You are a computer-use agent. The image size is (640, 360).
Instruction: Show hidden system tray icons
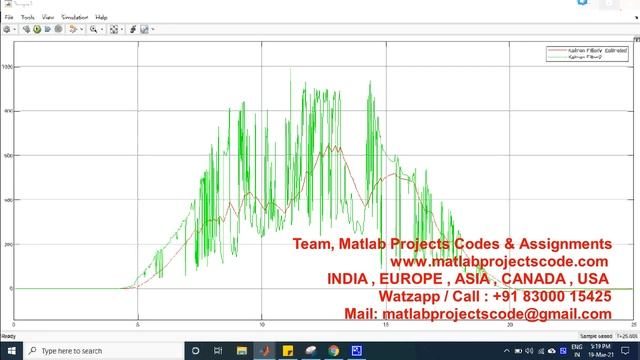point(507,351)
